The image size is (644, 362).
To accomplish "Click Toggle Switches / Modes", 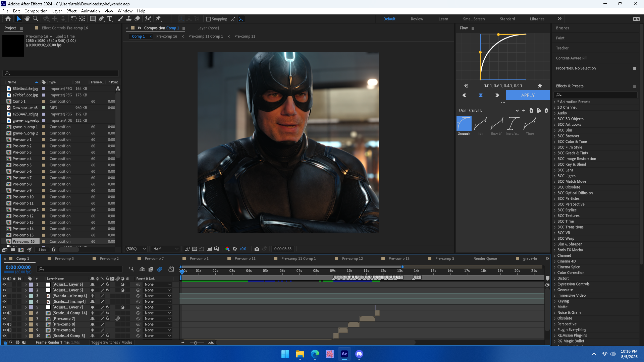I will [112, 343].
